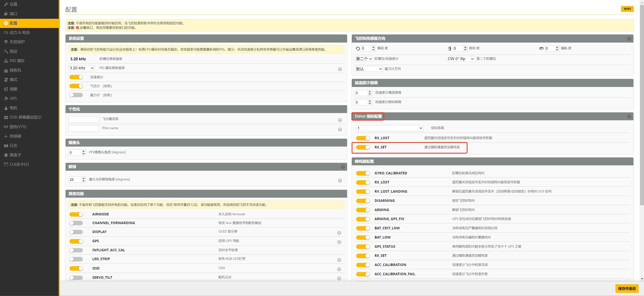Click the 调整 sliders icon
The width and height of the screenshot is (644, 296).
(x=6, y=89)
